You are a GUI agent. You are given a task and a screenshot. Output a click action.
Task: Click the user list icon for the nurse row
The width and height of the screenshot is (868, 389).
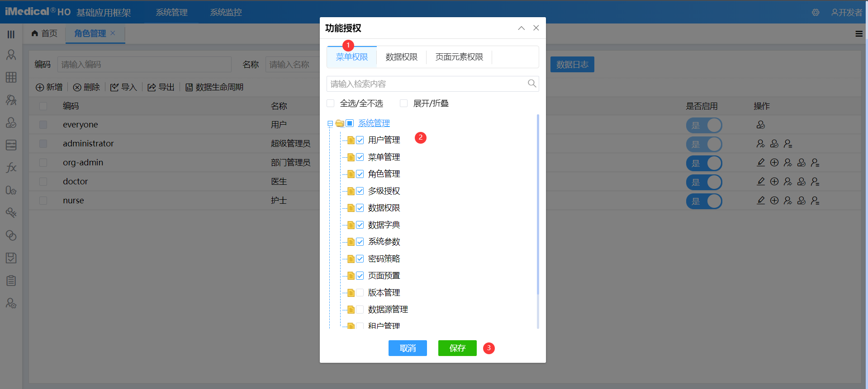coord(815,201)
